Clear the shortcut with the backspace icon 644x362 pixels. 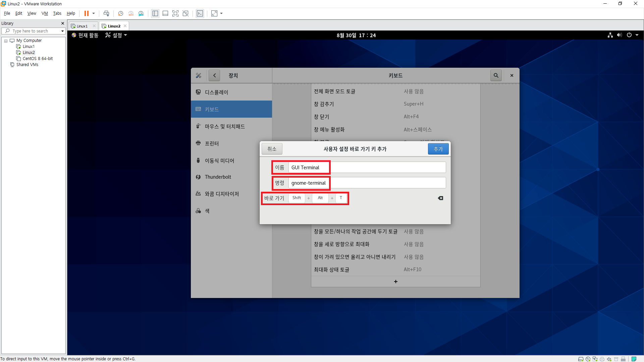[x=440, y=198]
